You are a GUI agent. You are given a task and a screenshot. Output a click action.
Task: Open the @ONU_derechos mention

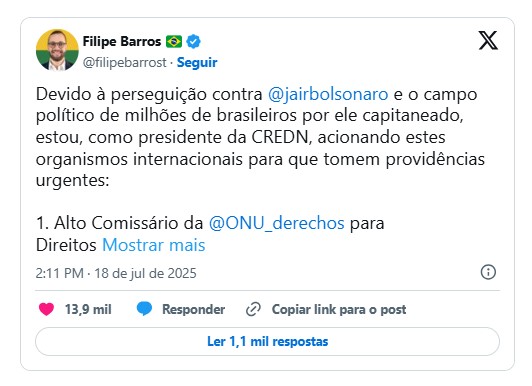click(277, 223)
